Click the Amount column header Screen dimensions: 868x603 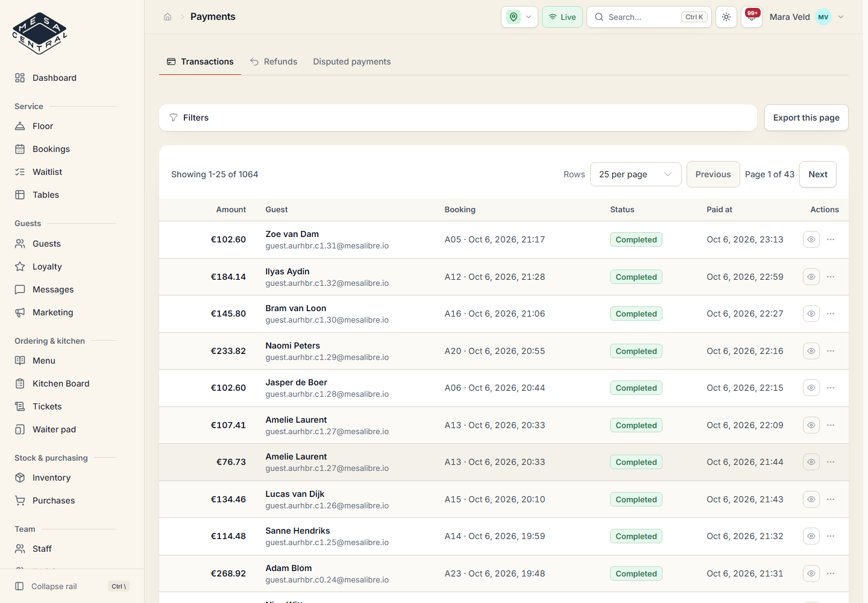point(231,209)
